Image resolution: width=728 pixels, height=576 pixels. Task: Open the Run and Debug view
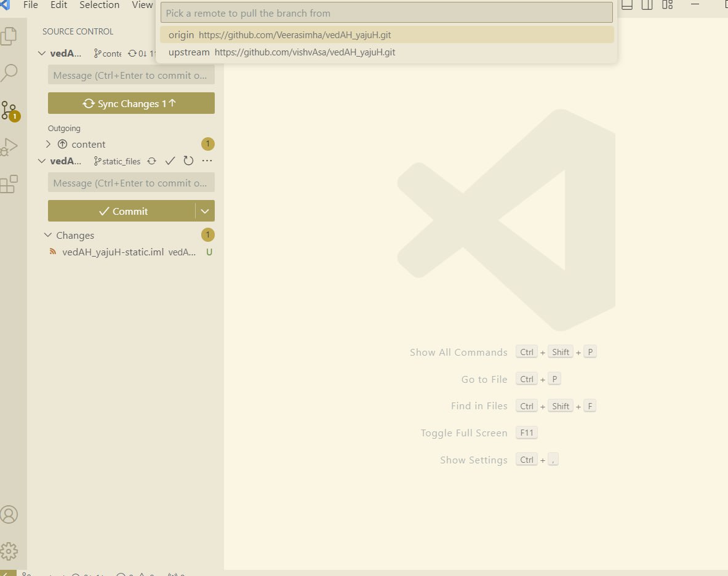[x=9, y=147]
